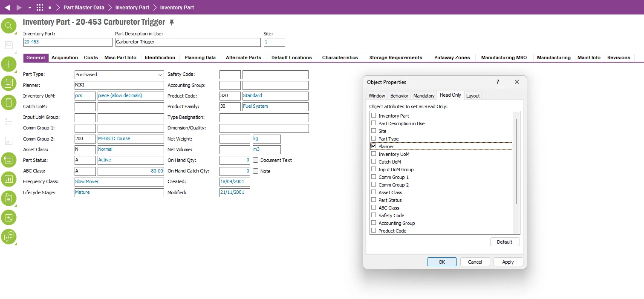Pin the Inventory Part page with pushpin
644x299 pixels.
tap(172, 22)
